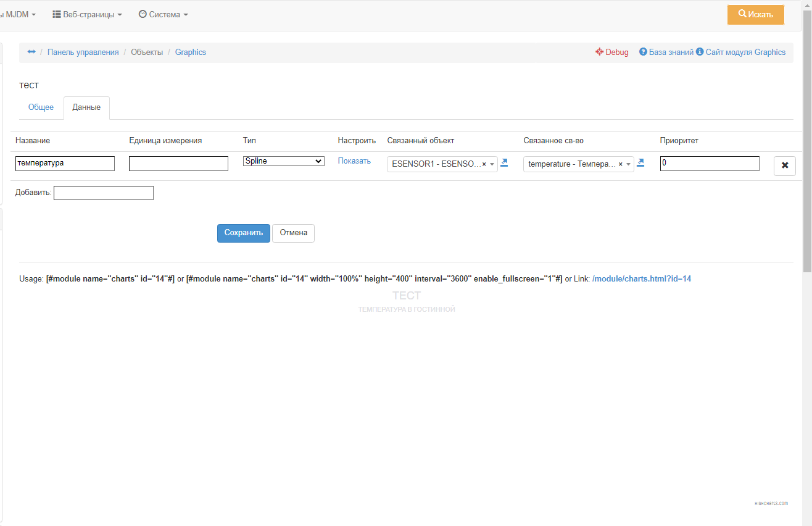Click the horizontal arrows icon in breadcrumb
This screenshot has height=526, width=812.
tap(31, 52)
